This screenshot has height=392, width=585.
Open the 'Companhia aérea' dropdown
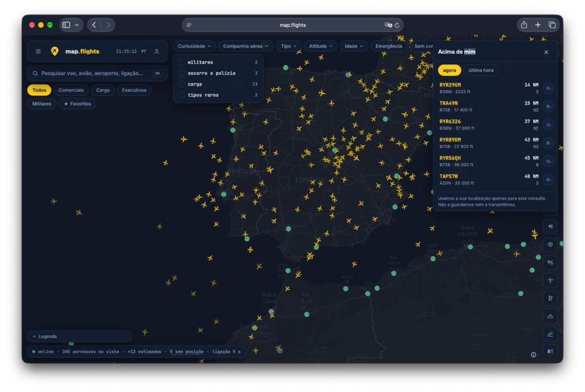(x=246, y=46)
